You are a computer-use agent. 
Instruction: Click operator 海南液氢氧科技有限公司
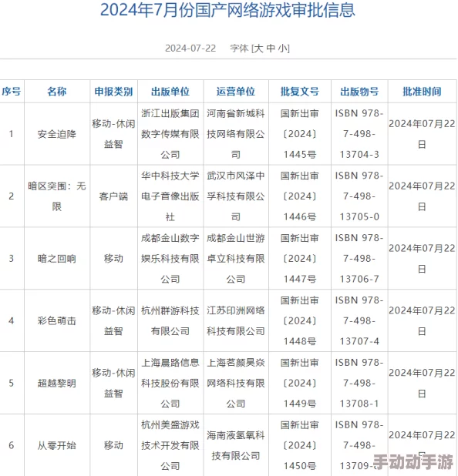(x=236, y=445)
